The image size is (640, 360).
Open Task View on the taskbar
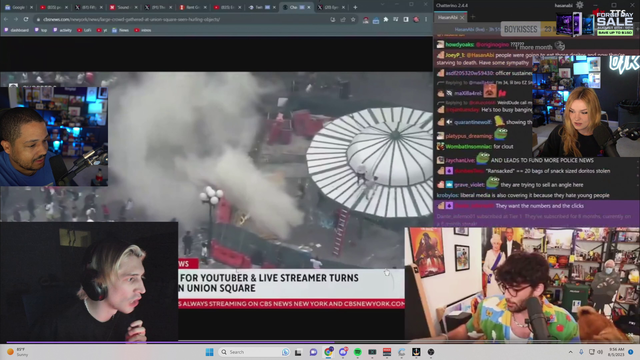[x=298, y=352]
